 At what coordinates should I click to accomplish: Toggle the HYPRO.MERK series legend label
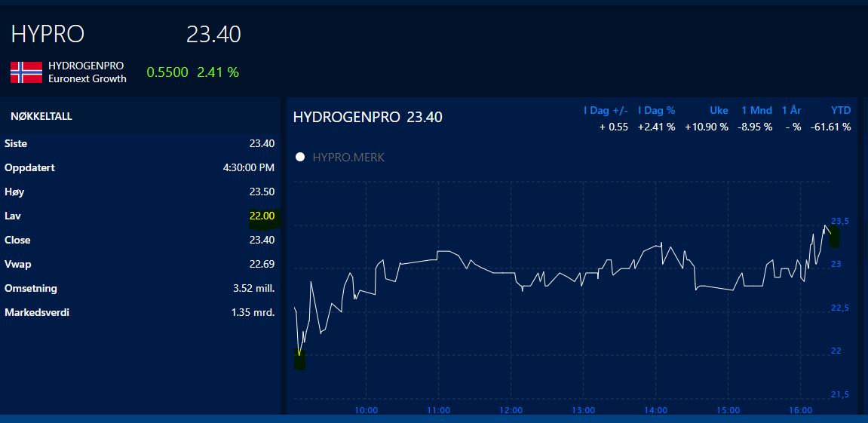click(x=348, y=158)
